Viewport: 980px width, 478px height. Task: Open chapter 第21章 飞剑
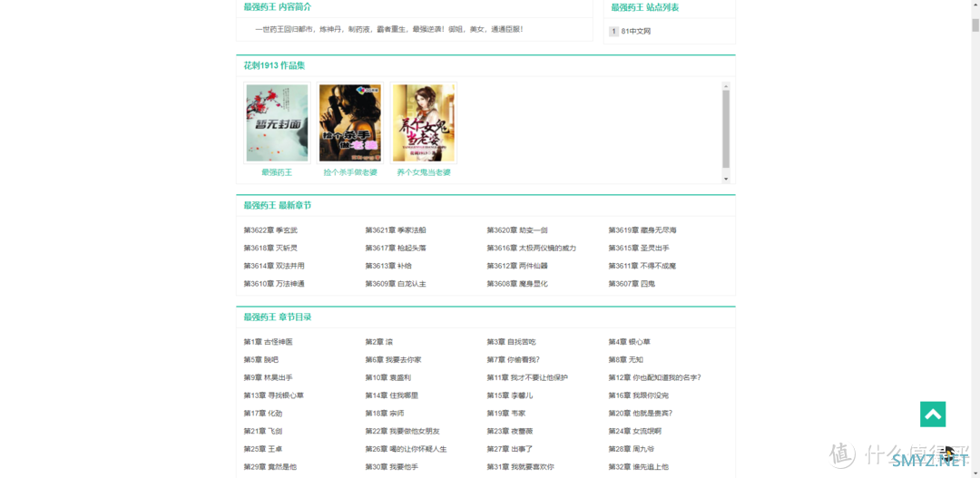tap(263, 431)
